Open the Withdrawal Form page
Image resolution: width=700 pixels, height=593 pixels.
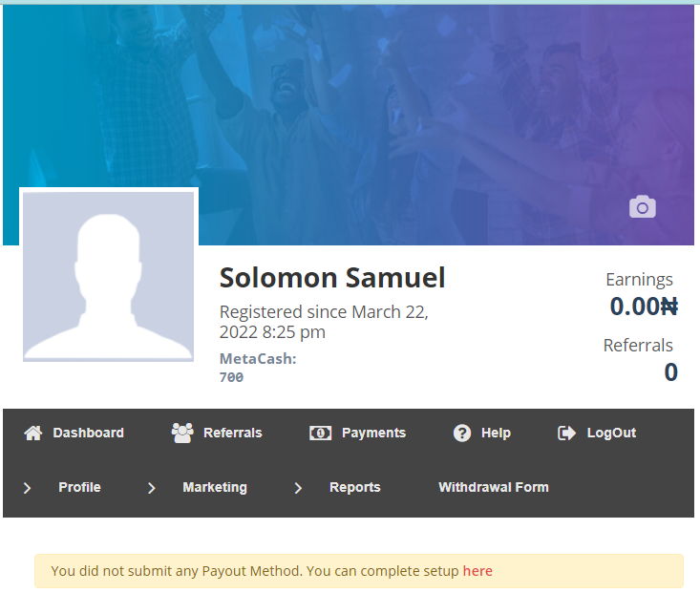click(494, 487)
